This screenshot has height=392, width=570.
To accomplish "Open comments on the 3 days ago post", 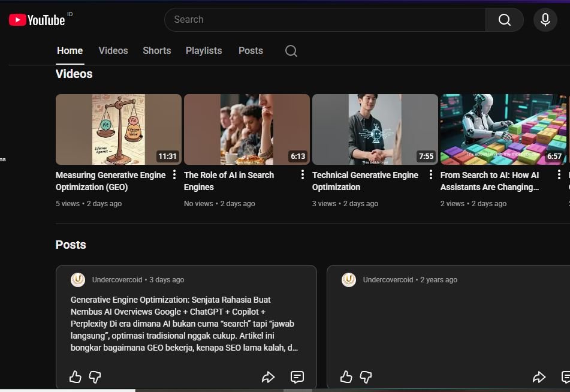I will (x=297, y=377).
